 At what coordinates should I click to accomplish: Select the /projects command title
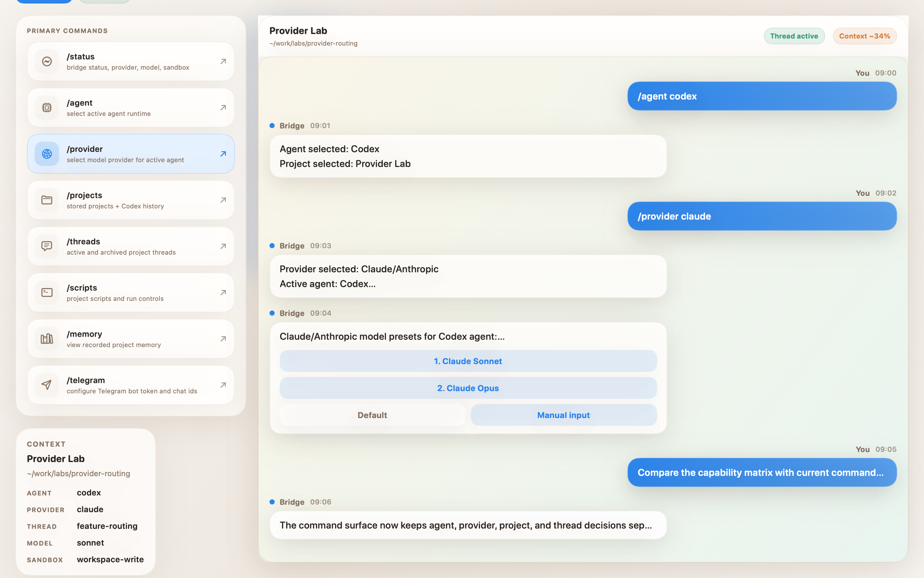coord(84,195)
